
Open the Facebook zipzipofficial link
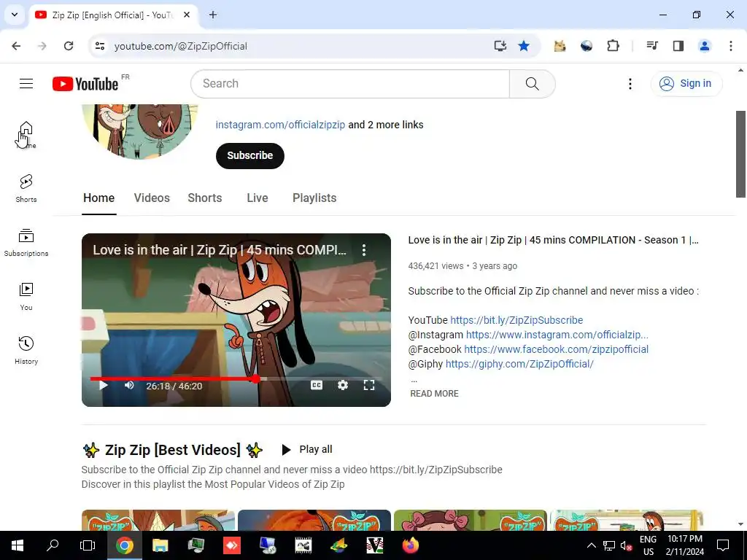pyautogui.click(x=556, y=349)
